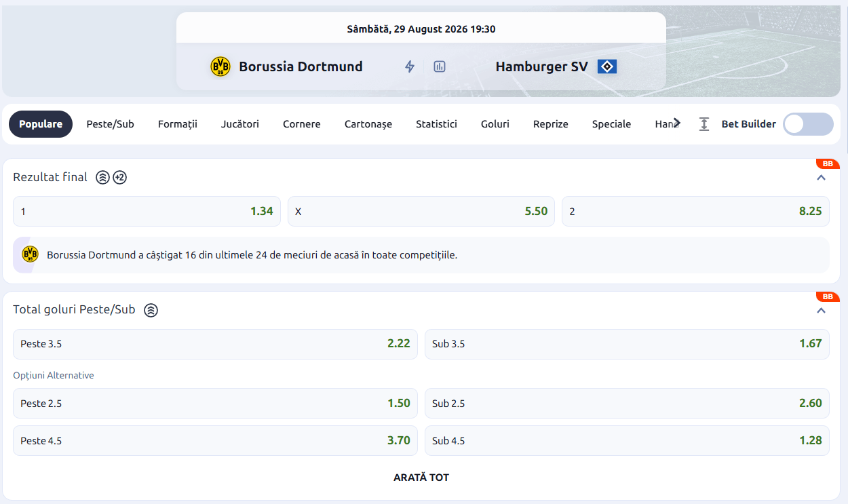Screen dimensions: 848x504
Task: Click the cash-out icon beside Rezultat final
Action: [102, 178]
